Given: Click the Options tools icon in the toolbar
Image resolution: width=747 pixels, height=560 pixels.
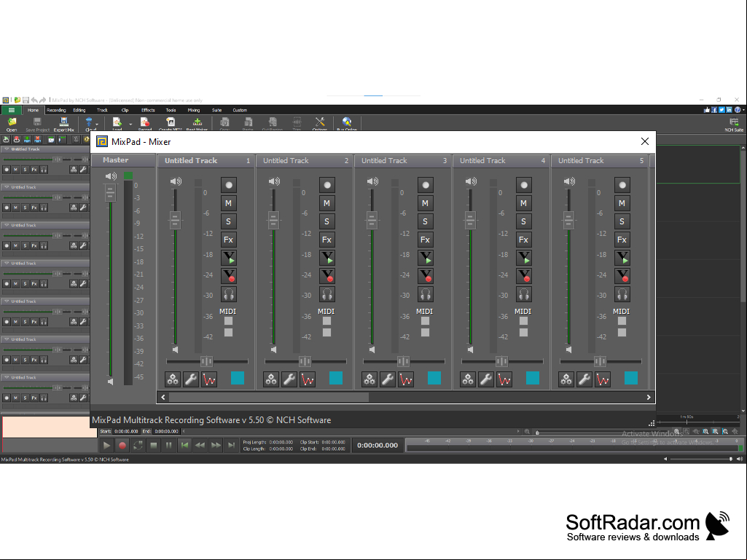Looking at the screenshot, I should coord(320,124).
